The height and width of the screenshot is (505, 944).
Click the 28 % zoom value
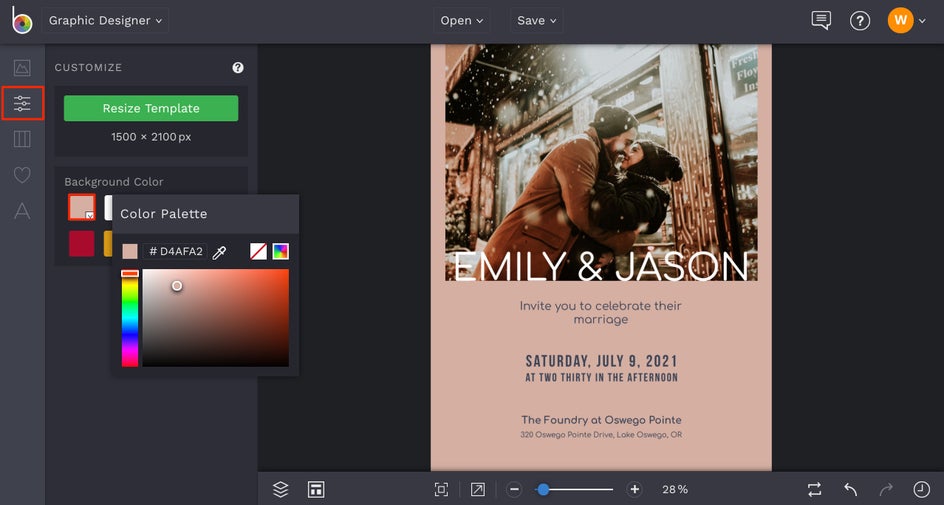click(x=675, y=490)
